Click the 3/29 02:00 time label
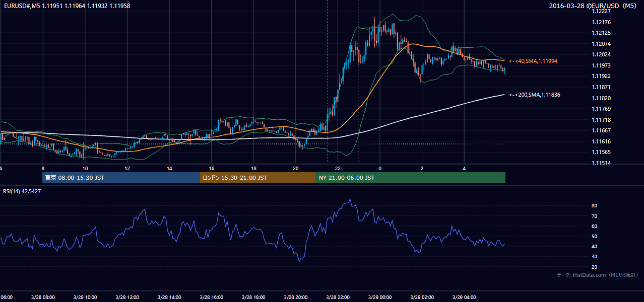 (422, 297)
